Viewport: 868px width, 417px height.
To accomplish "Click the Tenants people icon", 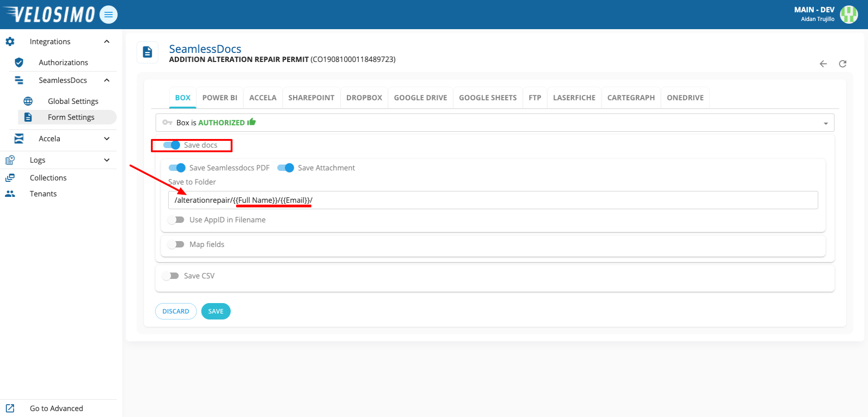I will tap(10, 194).
